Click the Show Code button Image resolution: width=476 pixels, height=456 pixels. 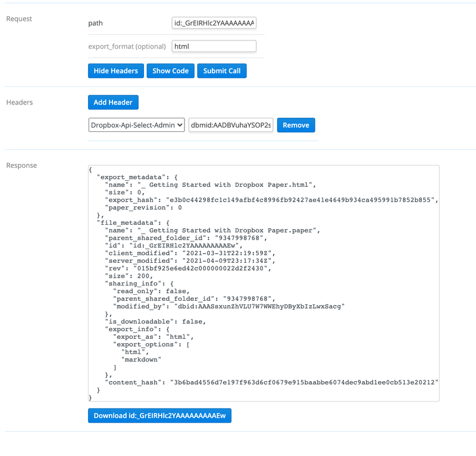170,71
